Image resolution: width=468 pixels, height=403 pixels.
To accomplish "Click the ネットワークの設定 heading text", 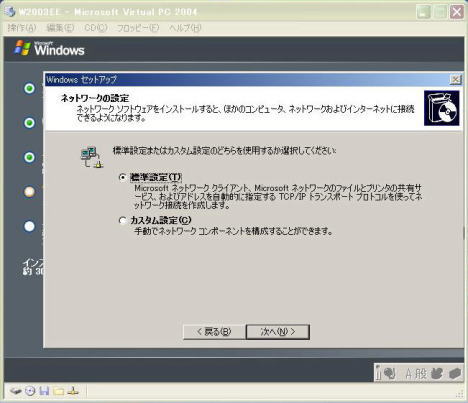I will click(x=95, y=98).
